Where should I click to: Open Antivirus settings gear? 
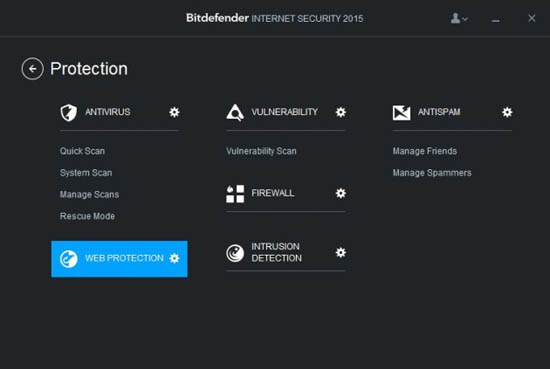tap(174, 112)
